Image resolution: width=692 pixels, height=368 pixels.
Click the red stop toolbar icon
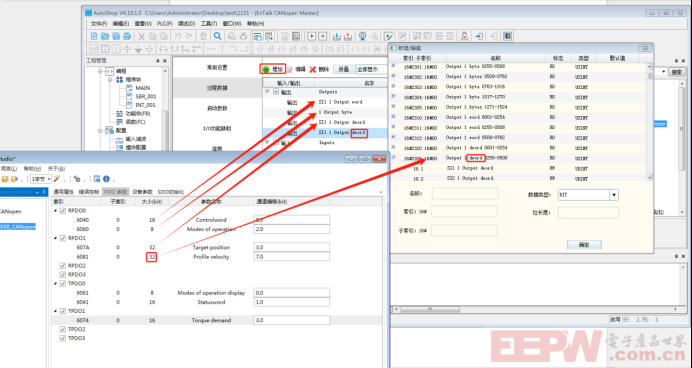[323, 36]
